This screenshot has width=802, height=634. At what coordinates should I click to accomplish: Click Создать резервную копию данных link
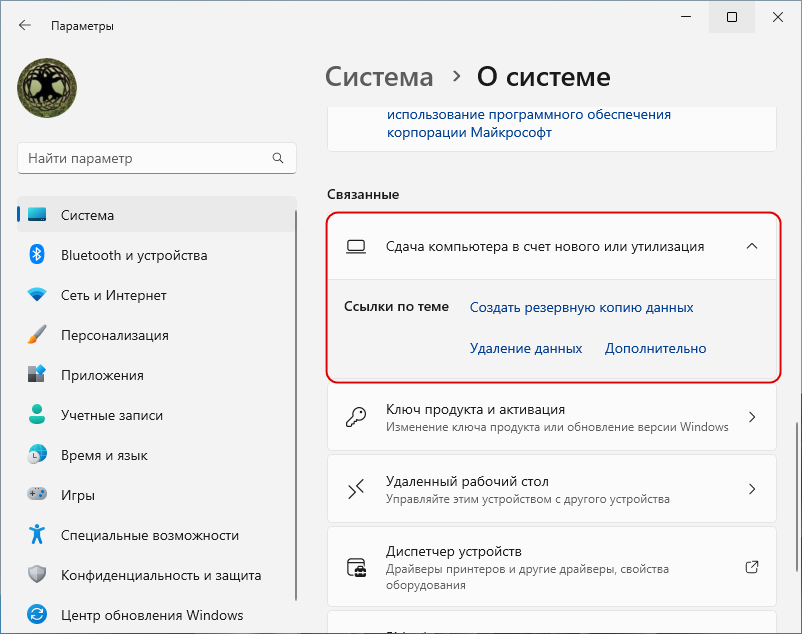tap(582, 307)
